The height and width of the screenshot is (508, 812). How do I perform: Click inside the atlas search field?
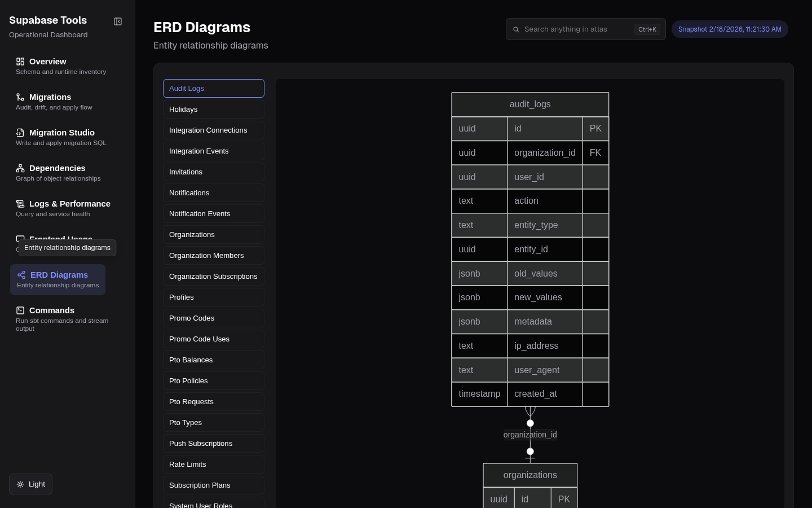(x=575, y=29)
